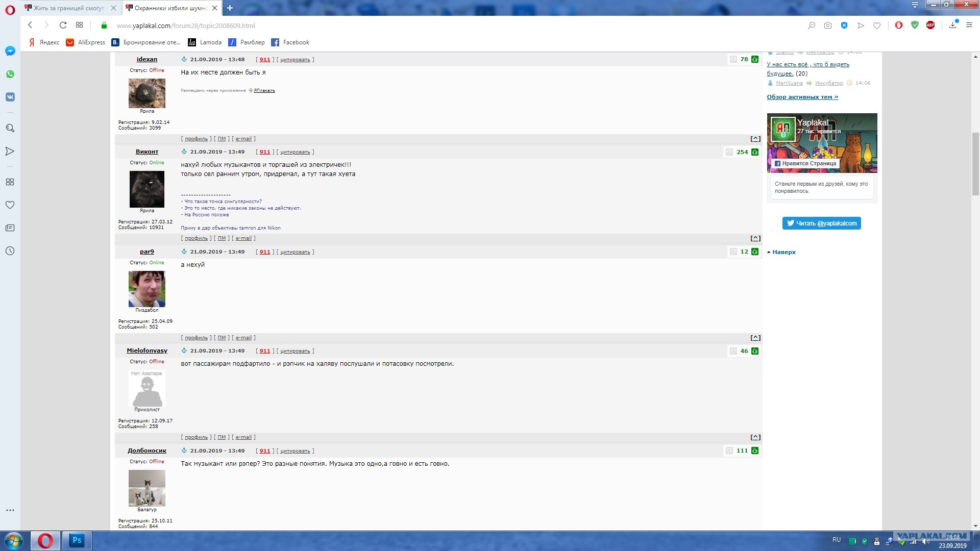
Task: Open bookmarks heart in the sidebar
Action: click(10, 205)
